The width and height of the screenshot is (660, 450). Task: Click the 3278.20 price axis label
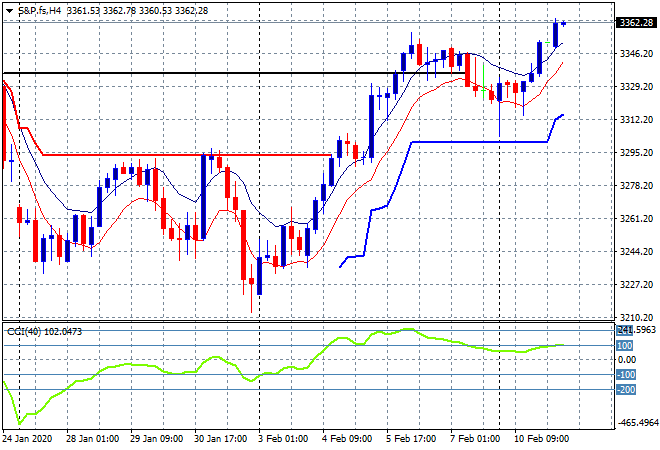click(636, 186)
